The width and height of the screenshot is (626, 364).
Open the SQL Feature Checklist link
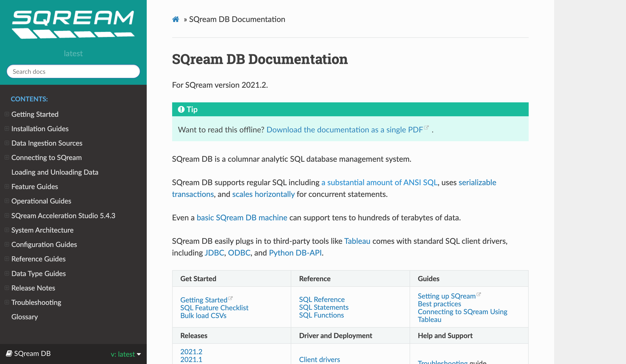[214, 308]
